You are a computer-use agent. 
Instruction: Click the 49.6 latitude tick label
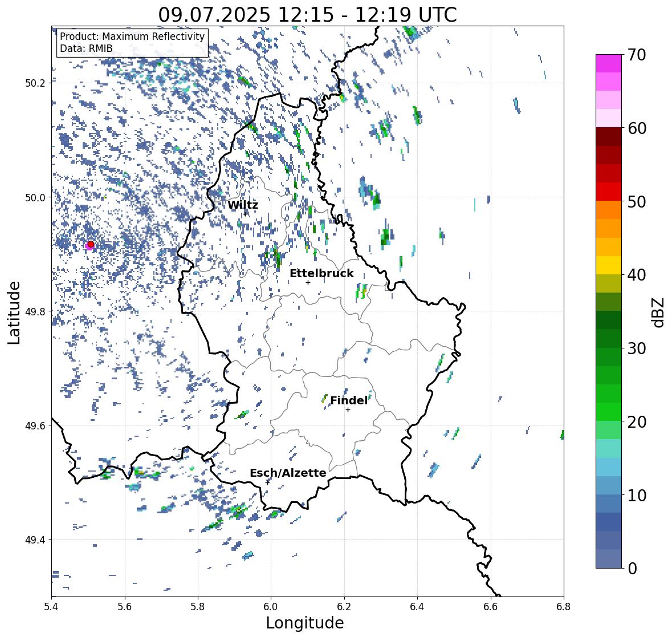click(x=35, y=425)
